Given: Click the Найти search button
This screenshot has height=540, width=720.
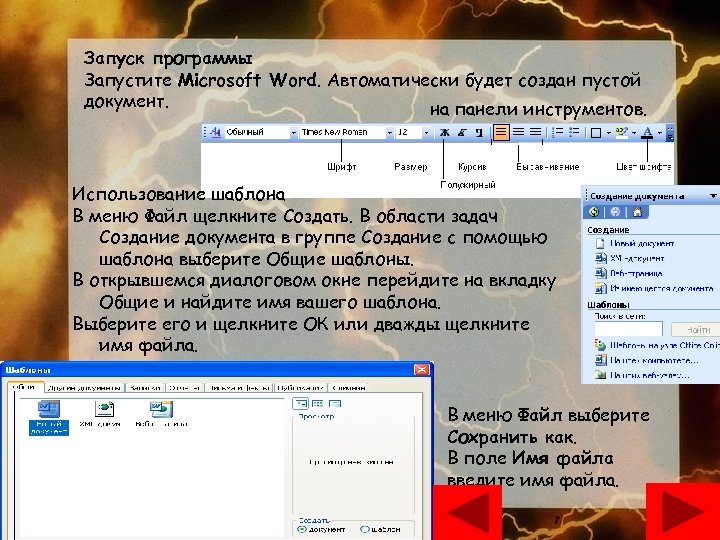Looking at the screenshot, I should coord(695,329).
